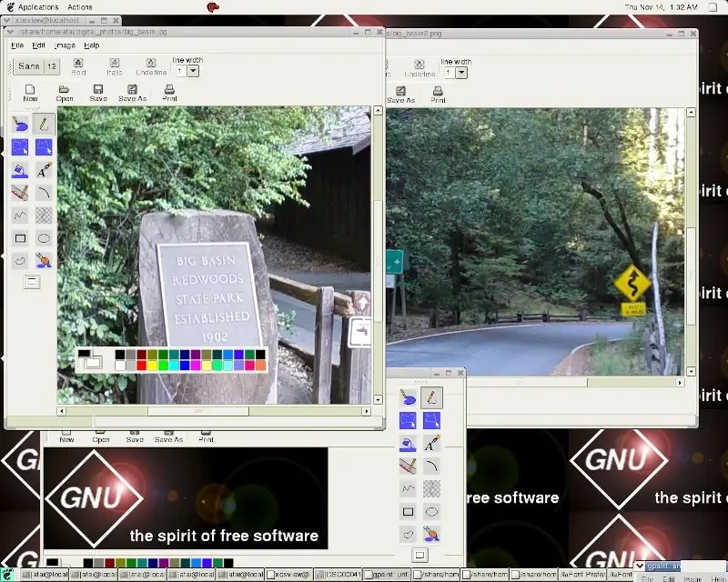Select the Rectangle drawing tool

point(19,237)
